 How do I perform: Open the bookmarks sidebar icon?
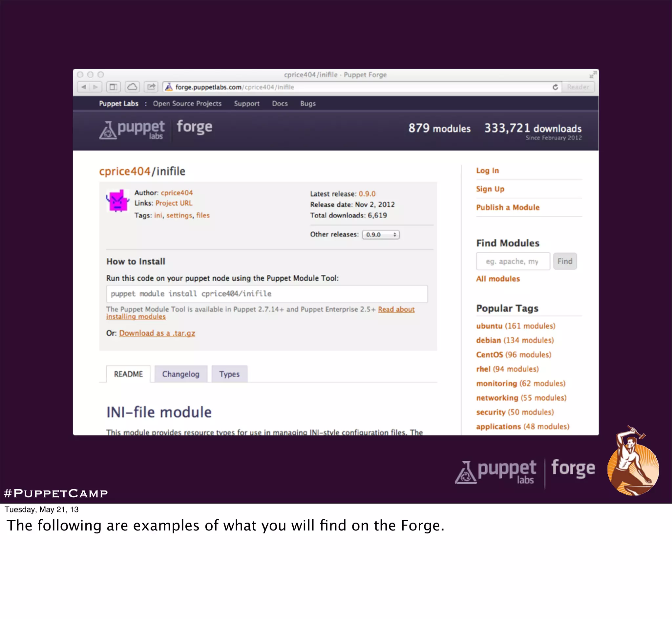(113, 87)
